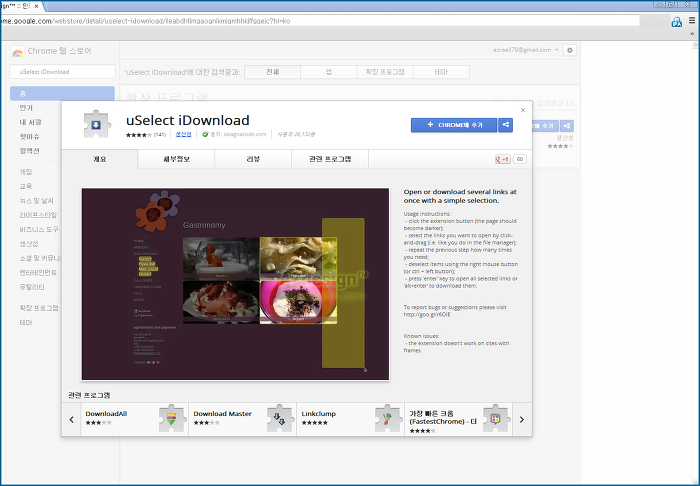
Task: Click the 사용자 26,132명 user count text
Action: click(x=296, y=134)
